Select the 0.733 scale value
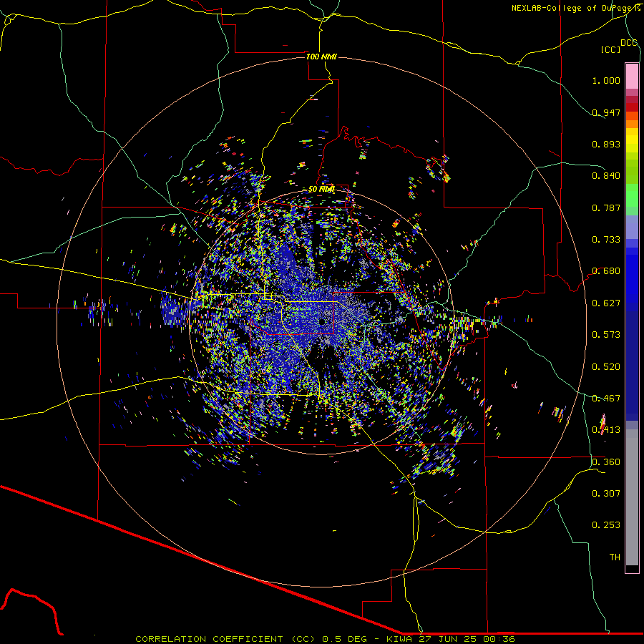This screenshot has width=644, height=644. pos(606,240)
